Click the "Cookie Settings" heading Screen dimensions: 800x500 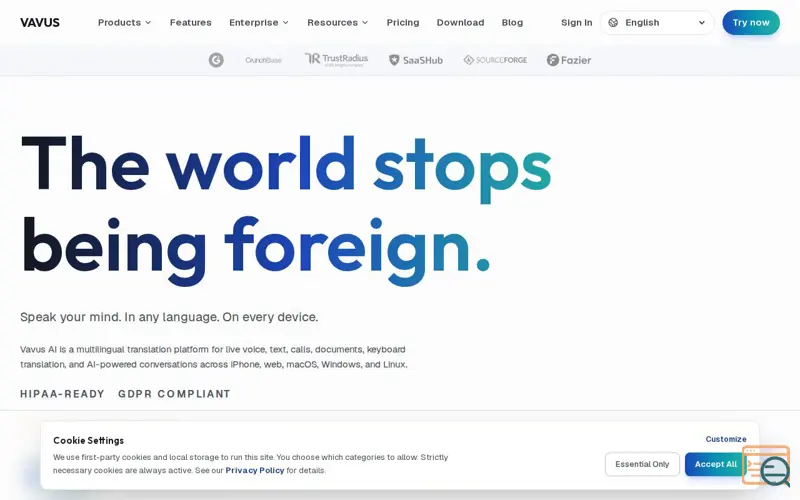88,440
